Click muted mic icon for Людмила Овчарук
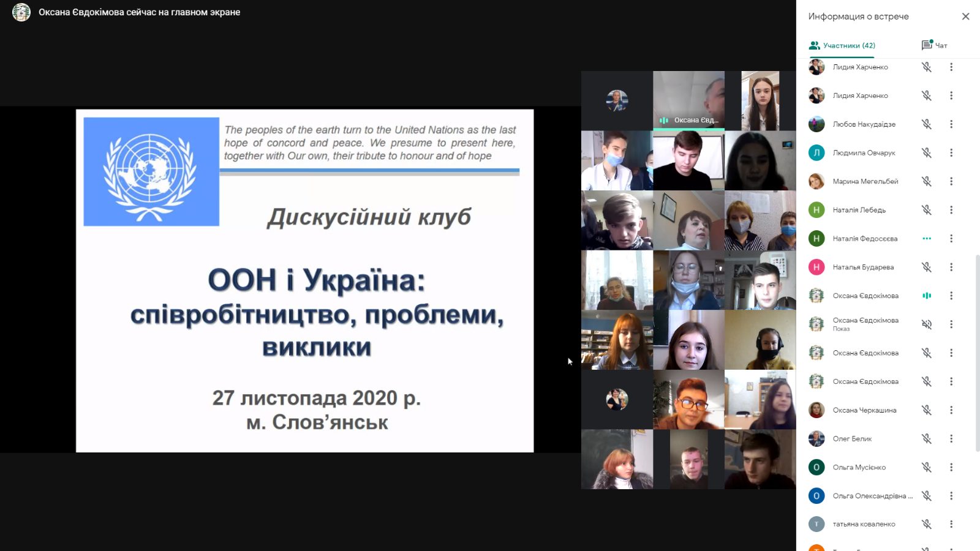 coord(927,152)
